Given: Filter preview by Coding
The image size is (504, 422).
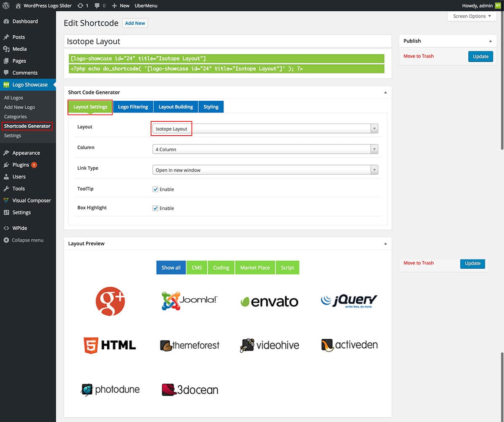Looking at the screenshot, I should [x=221, y=267].
